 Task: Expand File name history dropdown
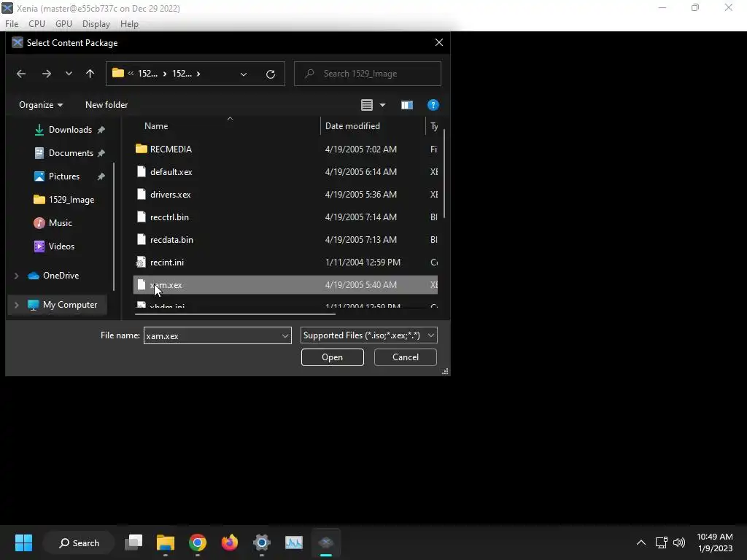click(x=285, y=335)
